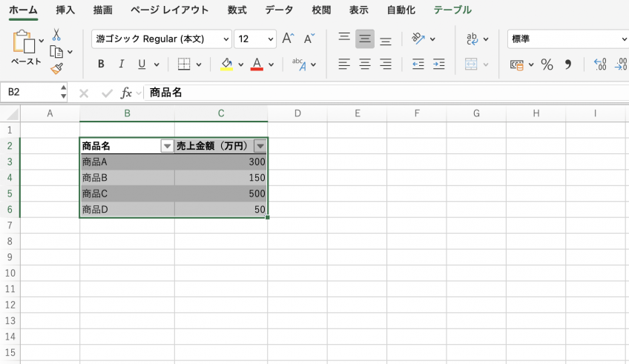
Task: Toggle italic formatting
Action: pos(121,64)
